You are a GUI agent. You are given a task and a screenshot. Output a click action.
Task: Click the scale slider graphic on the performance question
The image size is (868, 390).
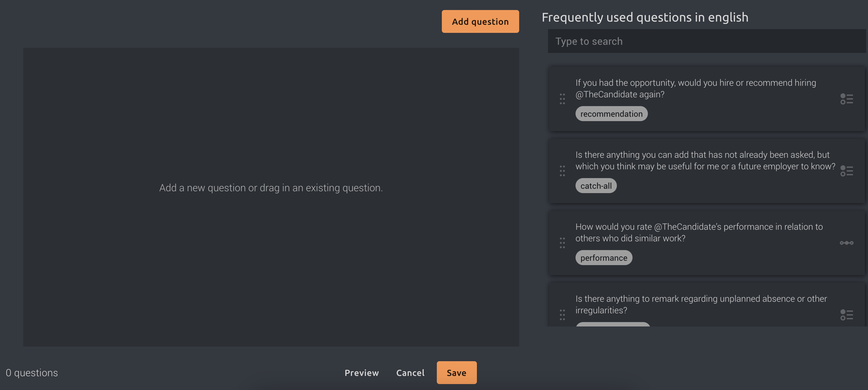click(847, 243)
